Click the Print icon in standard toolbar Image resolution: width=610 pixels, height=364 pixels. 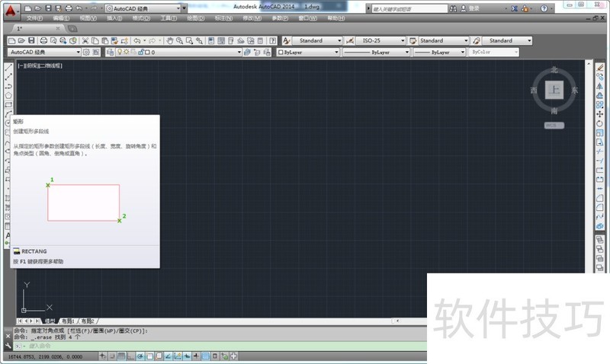click(x=43, y=40)
